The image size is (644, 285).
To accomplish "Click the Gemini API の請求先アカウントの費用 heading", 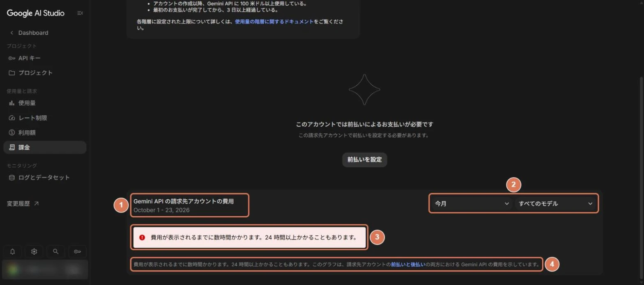I will tap(184, 201).
